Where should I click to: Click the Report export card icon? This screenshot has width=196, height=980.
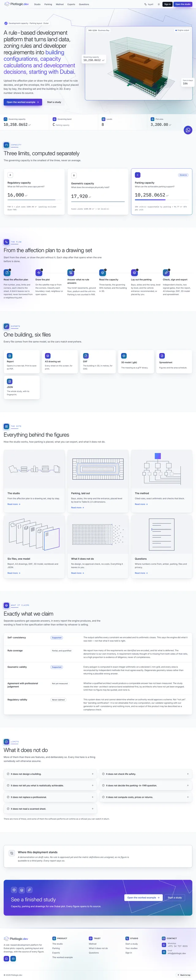pyautogui.click(x=9, y=356)
